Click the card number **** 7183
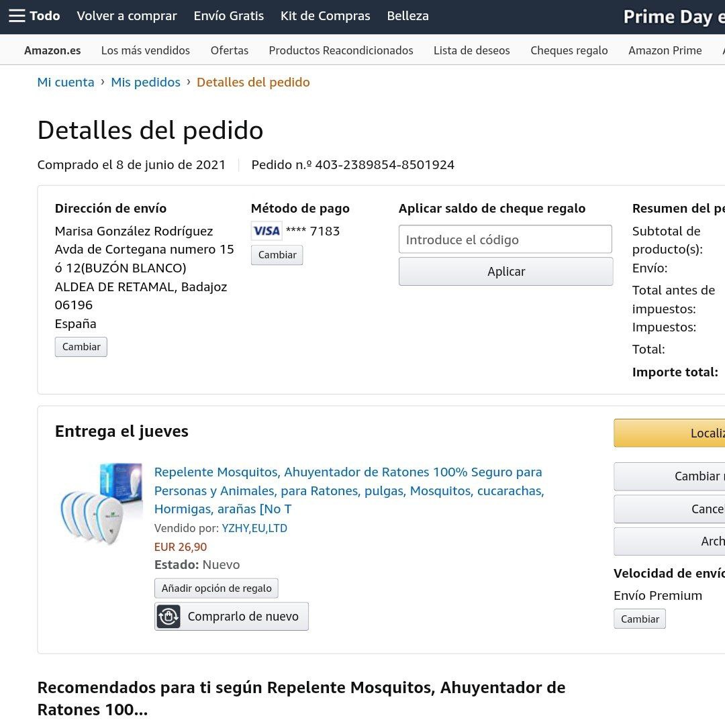 (313, 231)
